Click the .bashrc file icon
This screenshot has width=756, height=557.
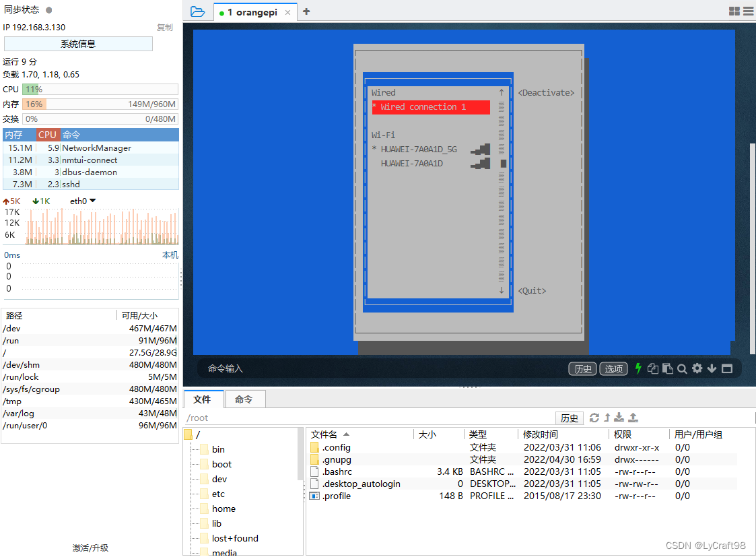(314, 471)
